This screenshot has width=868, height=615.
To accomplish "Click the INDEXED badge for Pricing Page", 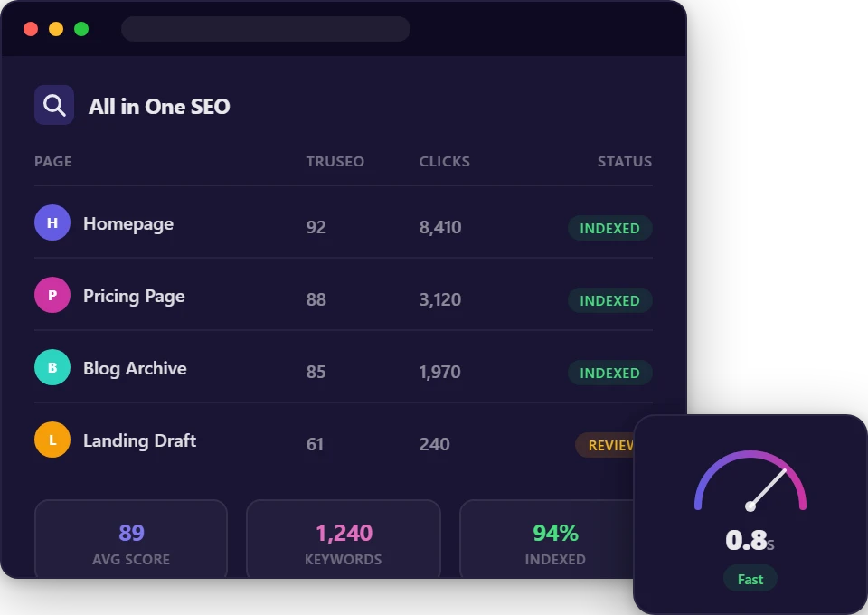I will (x=610, y=300).
